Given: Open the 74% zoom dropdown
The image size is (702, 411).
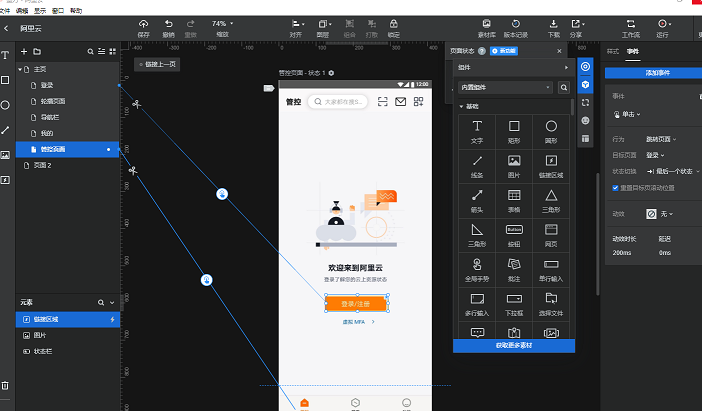Looking at the screenshot, I should [x=223, y=24].
